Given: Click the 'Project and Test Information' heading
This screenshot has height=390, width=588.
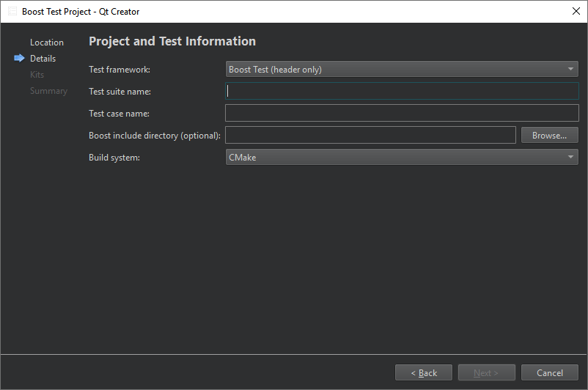Looking at the screenshot, I should pos(172,42).
